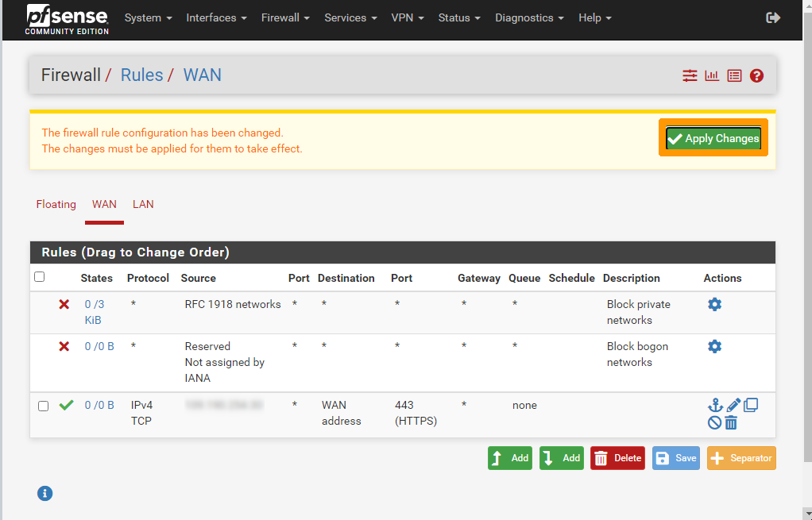Open gear settings for Block private networks rule

(714, 303)
